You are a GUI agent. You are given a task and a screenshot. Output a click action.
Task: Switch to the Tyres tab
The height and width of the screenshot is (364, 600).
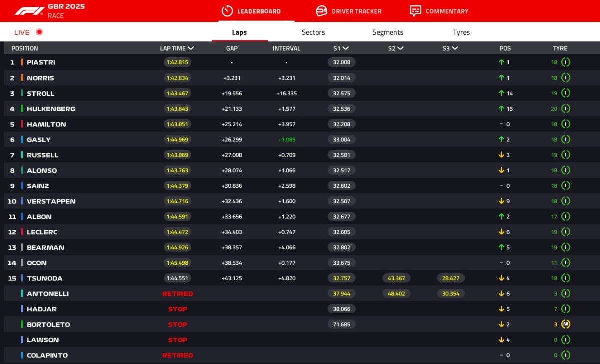[461, 32]
